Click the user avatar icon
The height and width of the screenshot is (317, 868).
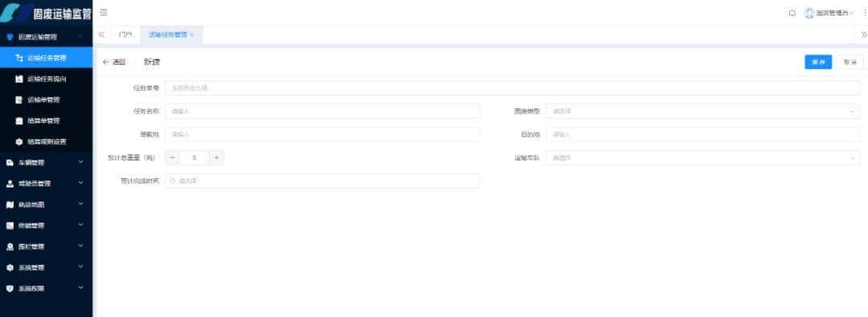(x=809, y=13)
